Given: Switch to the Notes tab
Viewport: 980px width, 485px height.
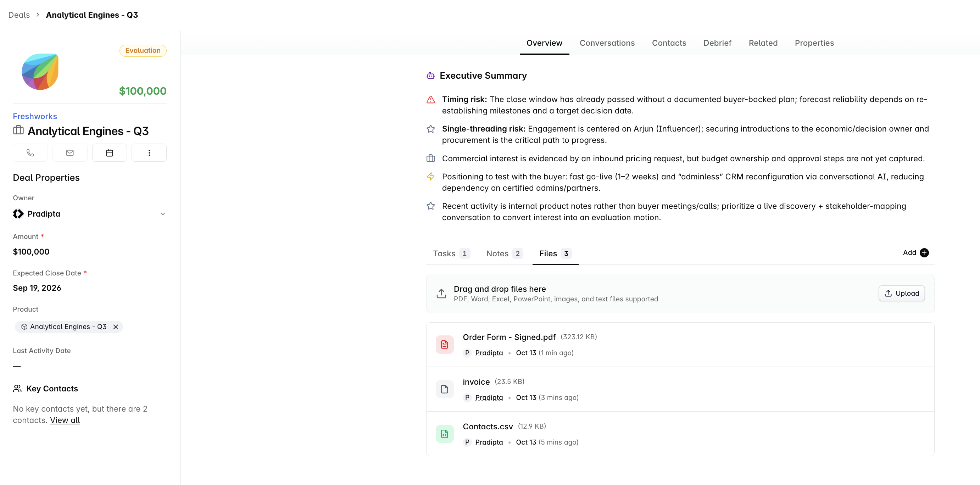Looking at the screenshot, I should 504,253.
